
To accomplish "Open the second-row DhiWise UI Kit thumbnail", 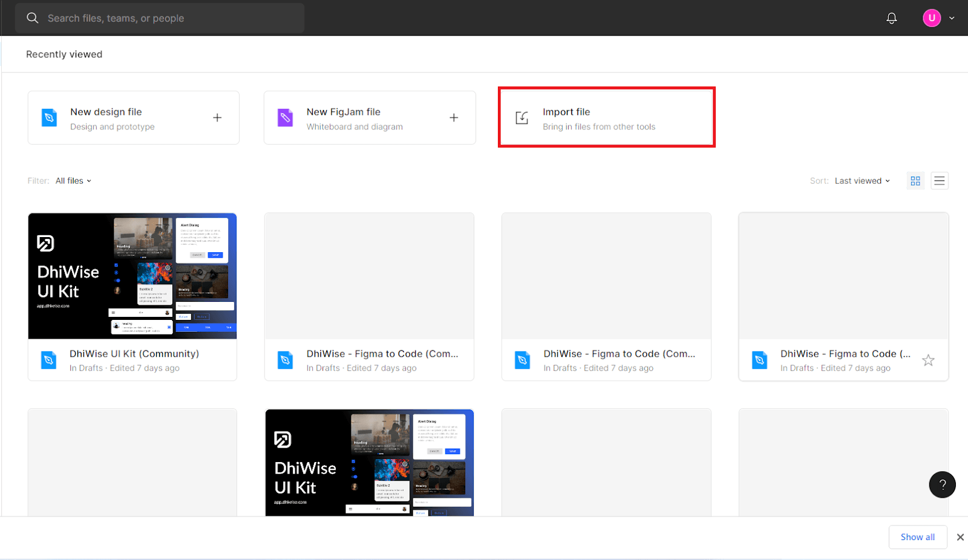I will [370, 463].
